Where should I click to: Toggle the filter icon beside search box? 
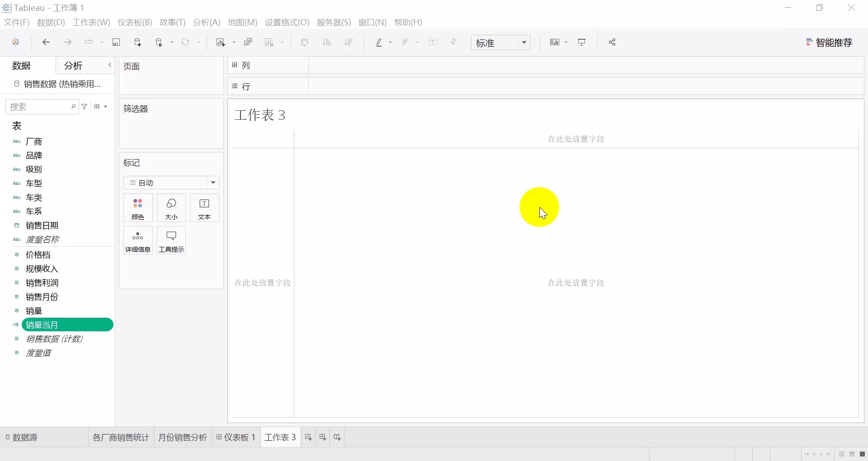click(85, 107)
